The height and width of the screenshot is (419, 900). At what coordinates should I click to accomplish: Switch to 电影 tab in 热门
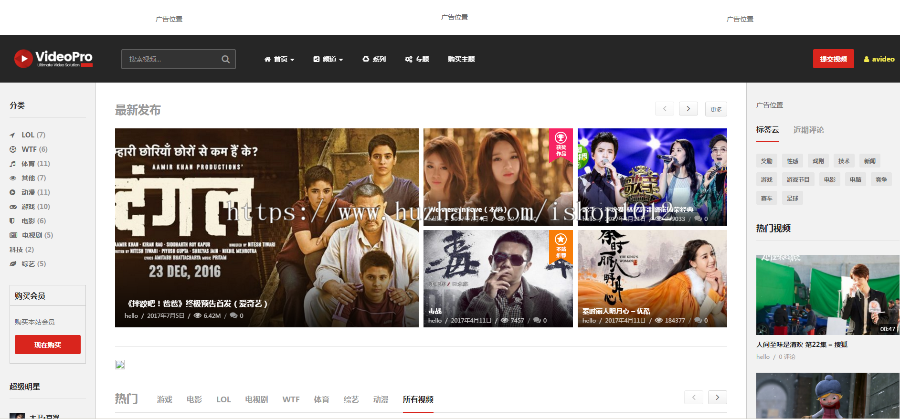[194, 399]
